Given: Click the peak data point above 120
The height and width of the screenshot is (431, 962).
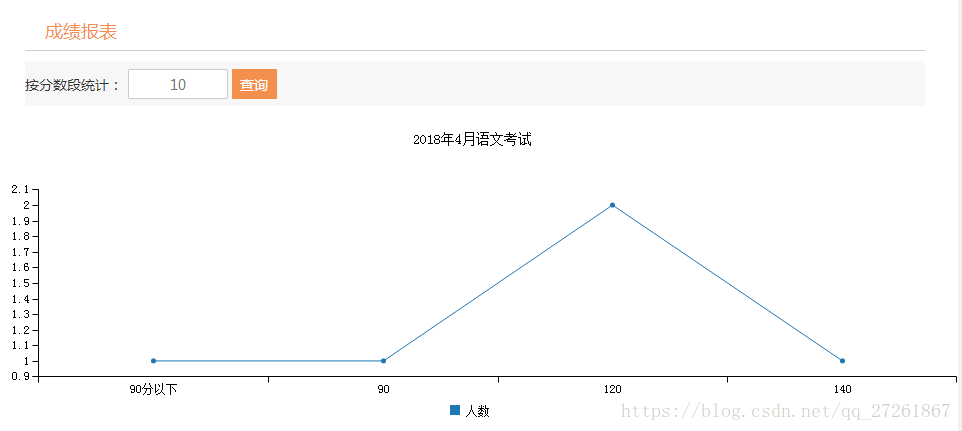Looking at the screenshot, I should pos(612,205).
